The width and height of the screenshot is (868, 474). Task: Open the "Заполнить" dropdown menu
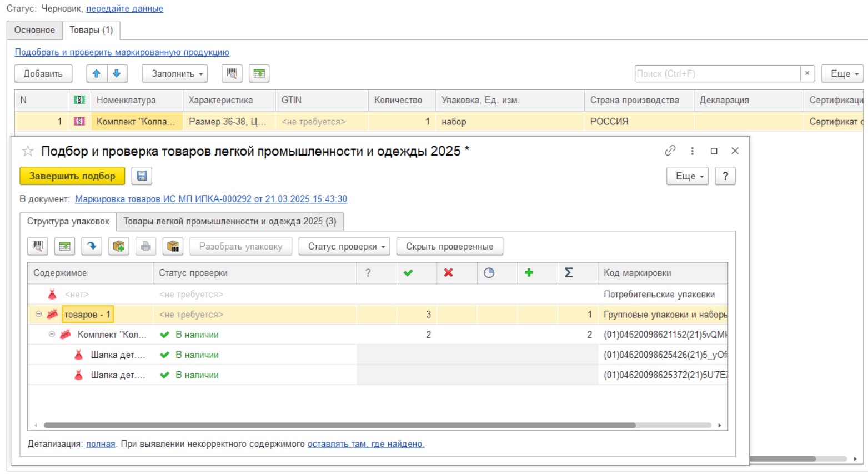(x=175, y=73)
